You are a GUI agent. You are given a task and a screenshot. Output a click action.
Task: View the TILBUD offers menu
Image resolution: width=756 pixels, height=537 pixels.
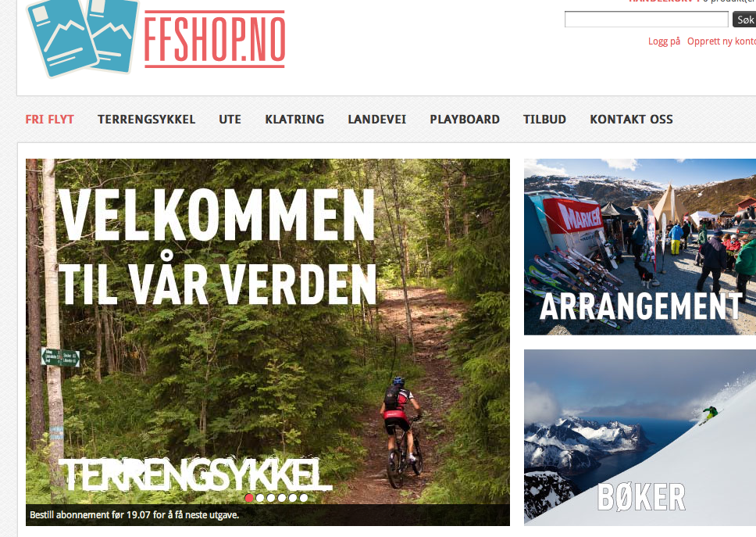545,119
